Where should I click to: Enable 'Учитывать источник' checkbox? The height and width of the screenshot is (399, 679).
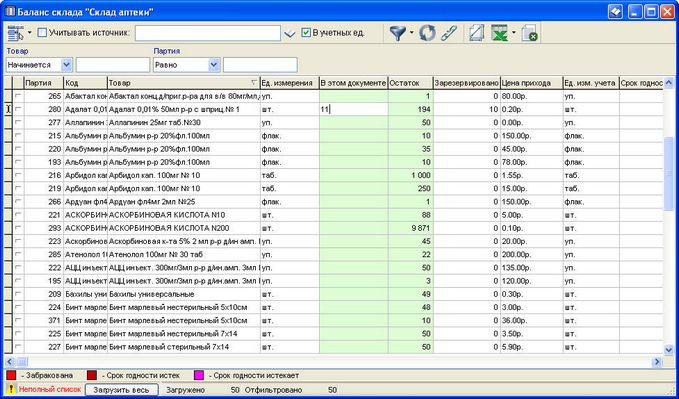pyautogui.click(x=42, y=32)
